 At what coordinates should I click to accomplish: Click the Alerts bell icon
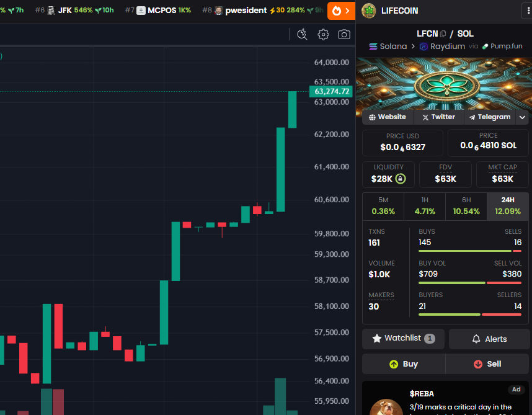[x=476, y=339]
